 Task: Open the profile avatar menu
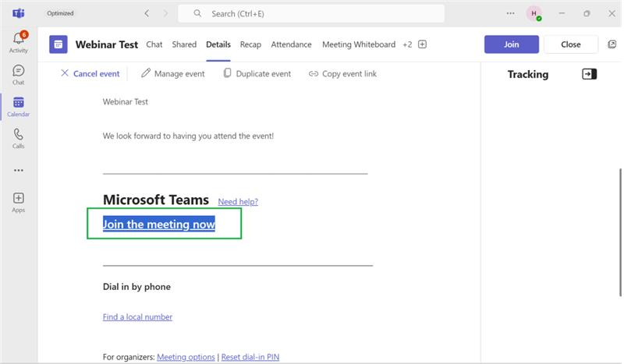(x=534, y=13)
